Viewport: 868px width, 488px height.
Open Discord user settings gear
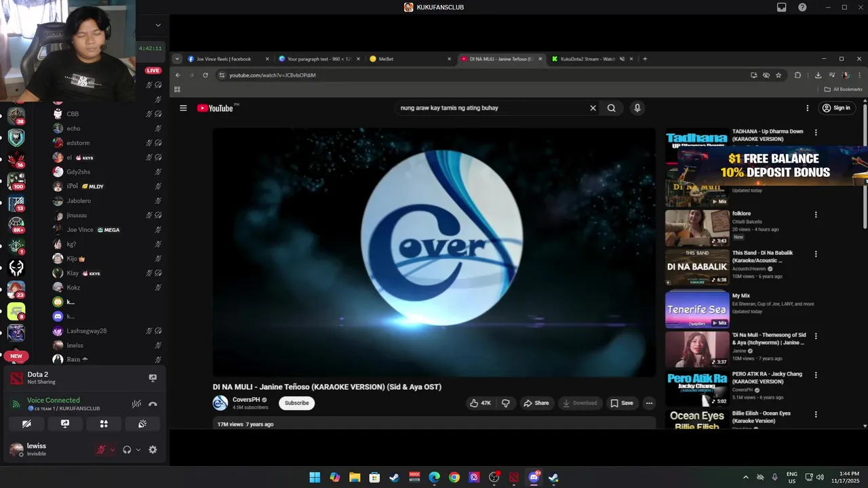pos(153,449)
